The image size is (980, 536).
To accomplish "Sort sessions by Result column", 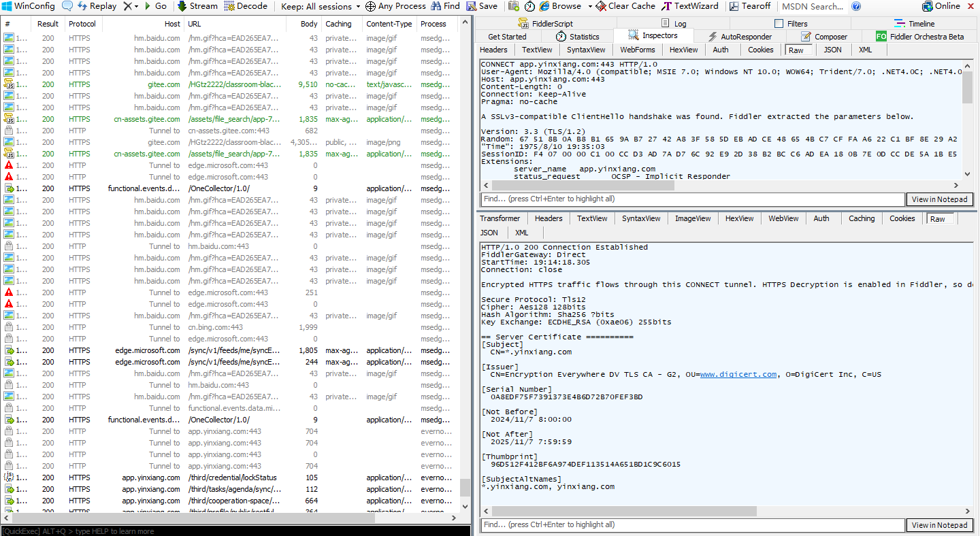I will [48, 24].
